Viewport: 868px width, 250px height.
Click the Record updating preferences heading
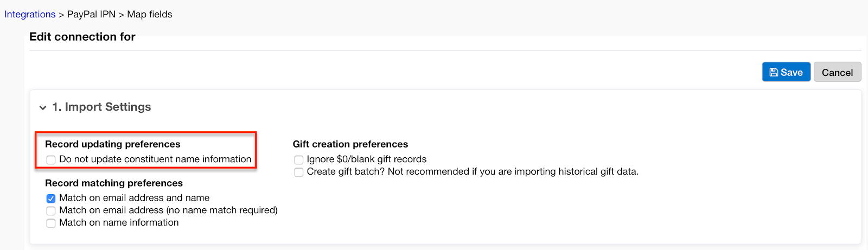coord(113,144)
